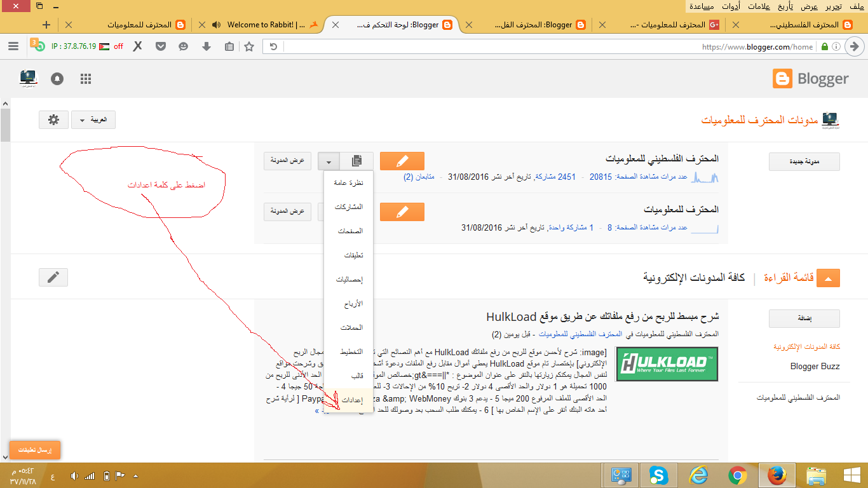Switch to 'Welcome to Rabbit!' tab
This screenshot has height=488, width=868.
point(265,25)
